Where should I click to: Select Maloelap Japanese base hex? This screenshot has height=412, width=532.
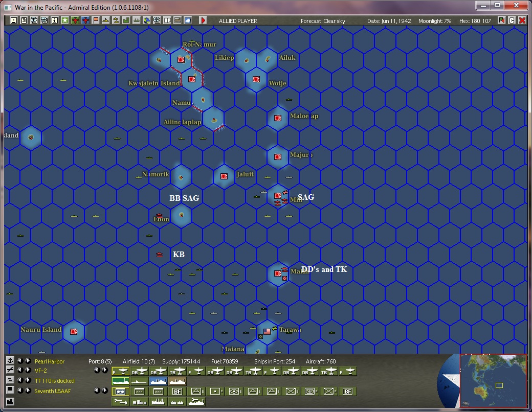tap(278, 118)
